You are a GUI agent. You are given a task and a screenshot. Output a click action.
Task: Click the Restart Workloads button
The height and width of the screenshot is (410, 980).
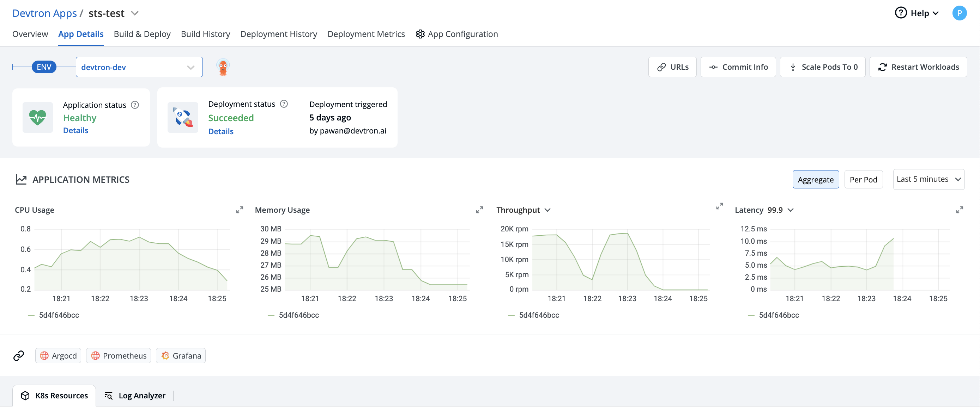click(x=918, y=67)
